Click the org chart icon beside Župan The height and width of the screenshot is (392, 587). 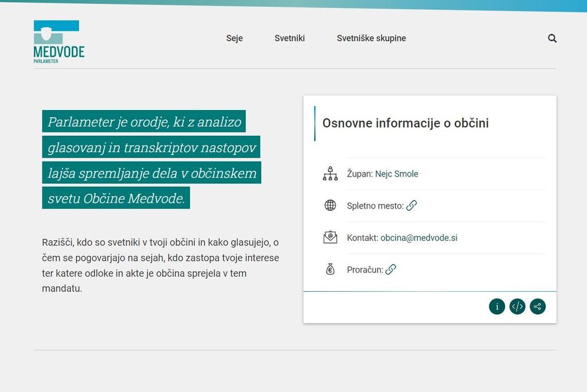pyautogui.click(x=330, y=174)
